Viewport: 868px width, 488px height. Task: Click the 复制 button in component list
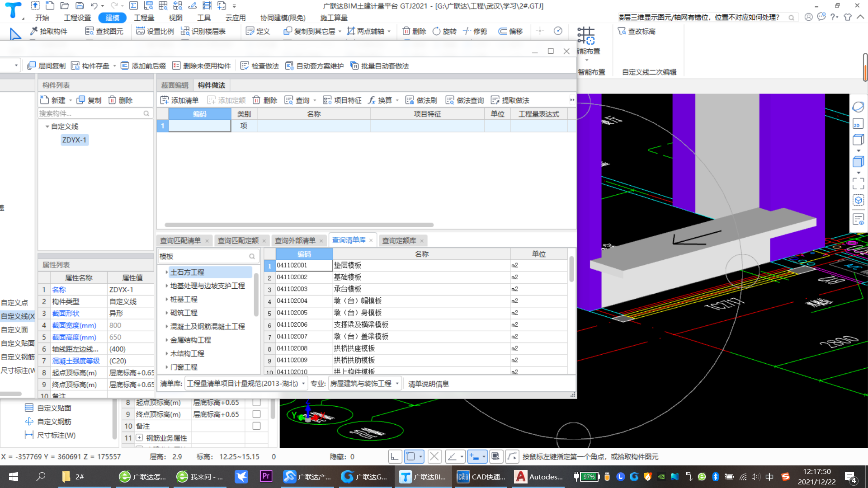pos(89,100)
